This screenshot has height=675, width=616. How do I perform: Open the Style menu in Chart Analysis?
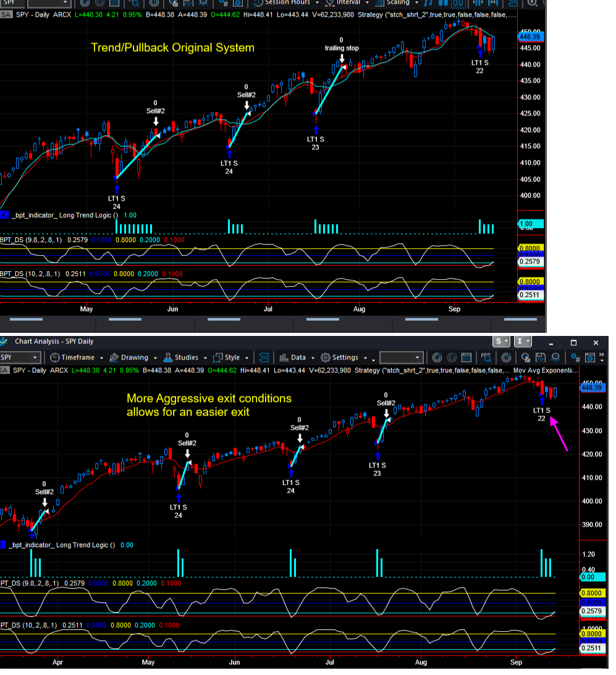227,358
